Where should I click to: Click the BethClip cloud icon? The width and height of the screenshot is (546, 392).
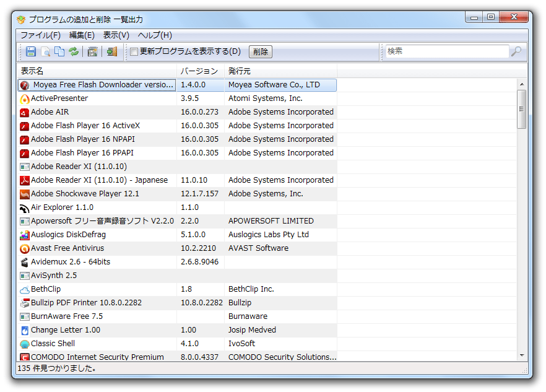tap(25, 290)
